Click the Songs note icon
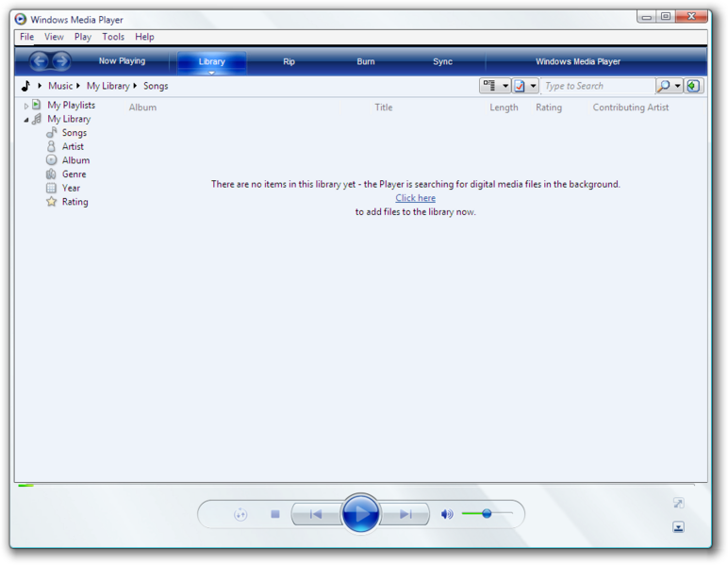This screenshot has height=565, width=728. 51,133
